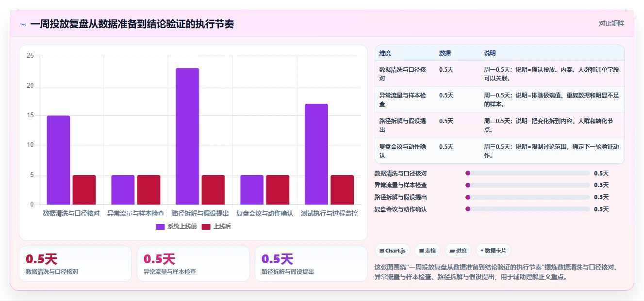
Task: Click the 对比矩阵 label in header
Action: [611, 23]
